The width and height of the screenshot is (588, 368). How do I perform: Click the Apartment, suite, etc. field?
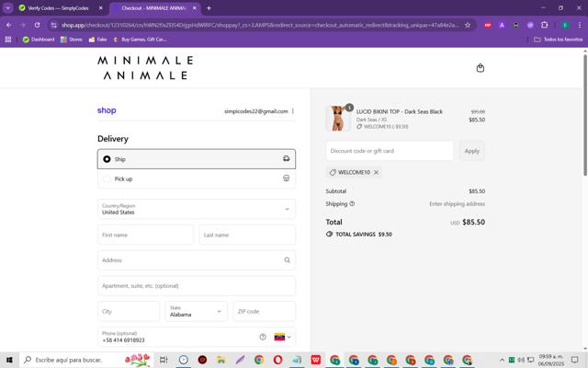[196, 286]
